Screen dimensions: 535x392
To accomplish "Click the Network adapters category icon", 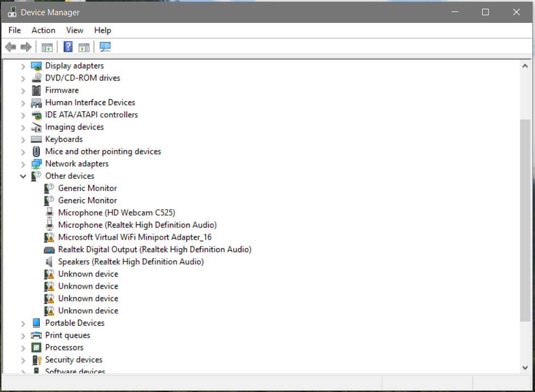I will (x=36, y=164).
